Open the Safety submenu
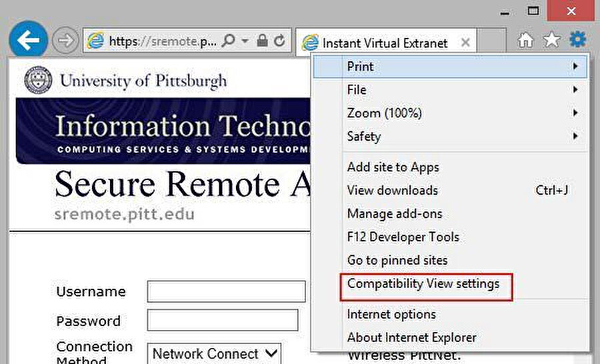The image size is (600, 364). pyautogui.click(x=450, y=137)
